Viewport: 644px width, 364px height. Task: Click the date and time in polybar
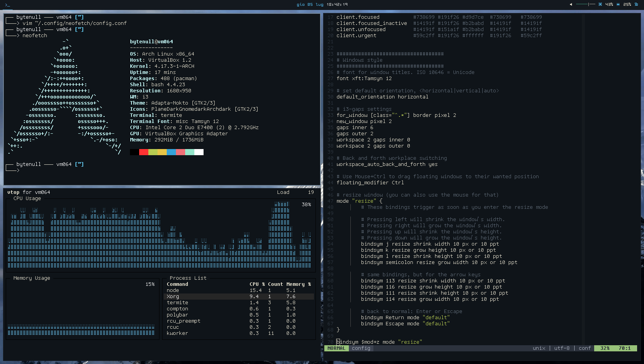[322, 5]
